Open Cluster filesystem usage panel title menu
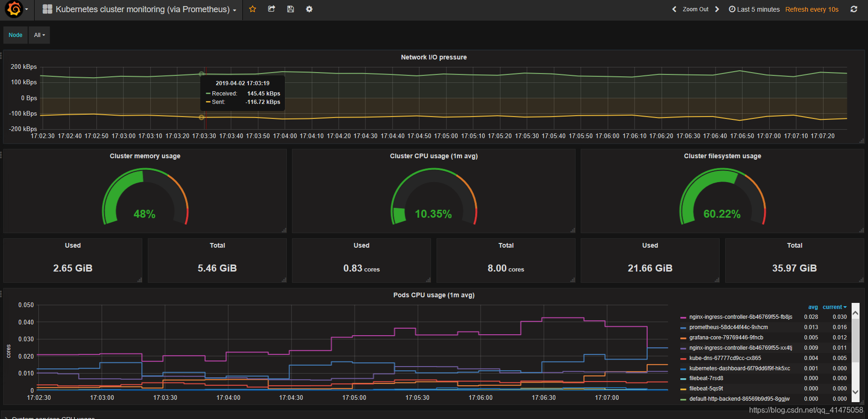 (x=722, y=156)
